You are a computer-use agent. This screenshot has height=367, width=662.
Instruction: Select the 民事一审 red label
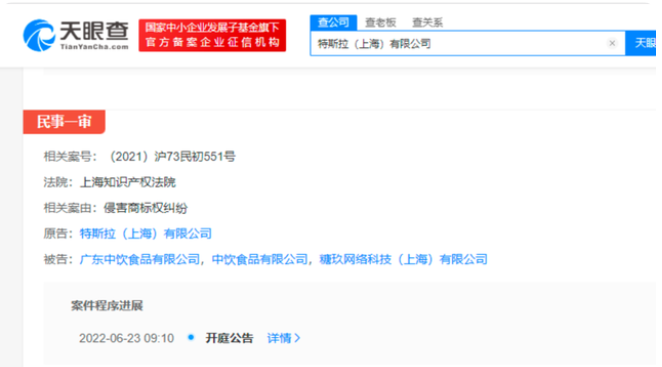click(64, 122)
